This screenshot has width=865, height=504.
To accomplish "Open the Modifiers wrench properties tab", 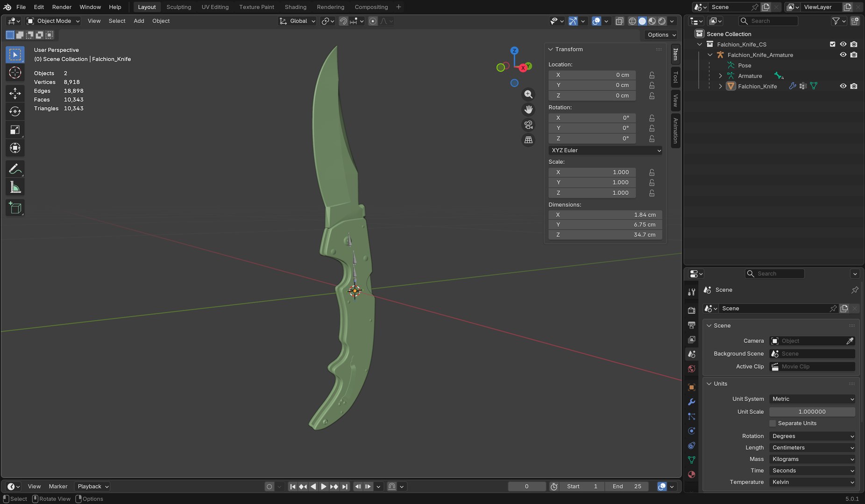I will pos(692,402).
